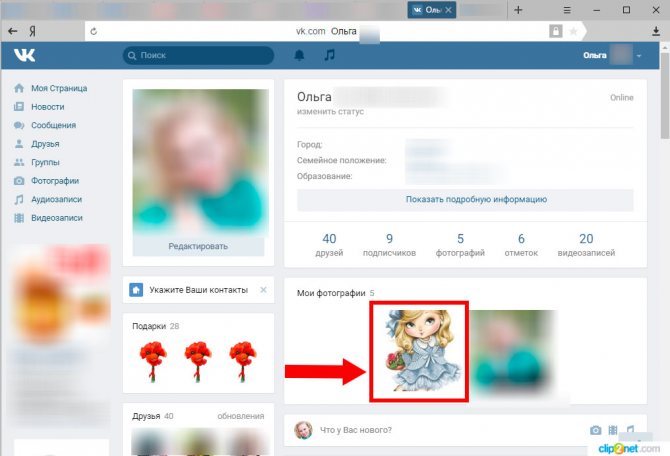This screenshot has width=670, height=456.
Task: Open the 6 отметок counter
Action: (x=521, y=245)
